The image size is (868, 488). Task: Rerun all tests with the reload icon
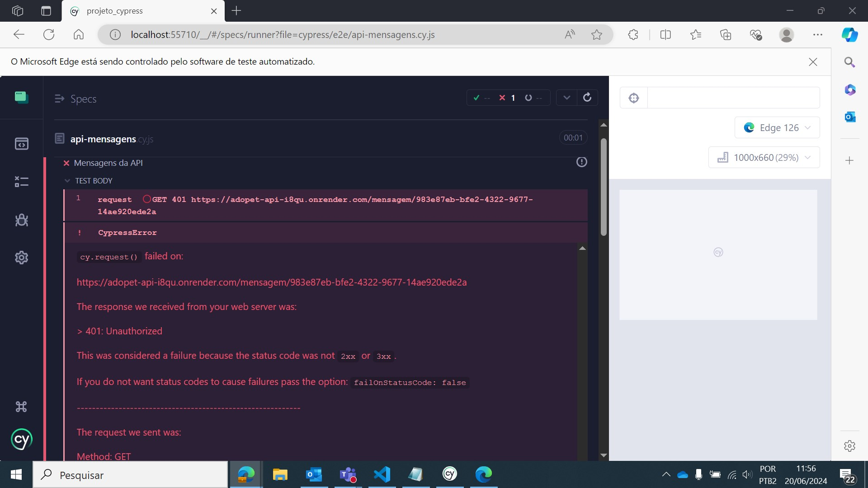coord(587,98)
